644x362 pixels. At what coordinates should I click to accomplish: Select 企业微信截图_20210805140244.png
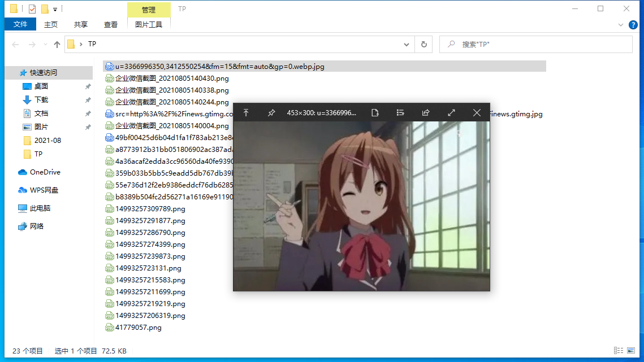click(x=172, y=102)
